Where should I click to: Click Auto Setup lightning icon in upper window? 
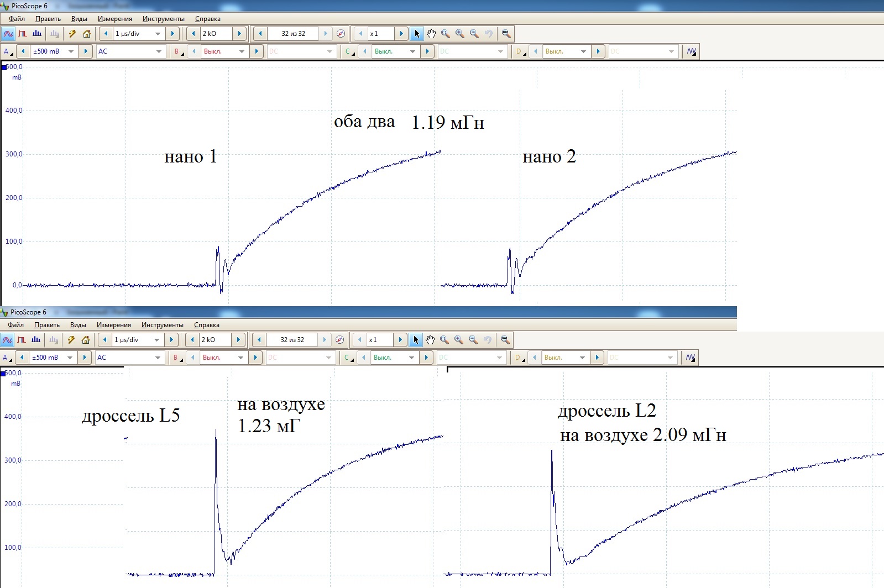point(72,34)
